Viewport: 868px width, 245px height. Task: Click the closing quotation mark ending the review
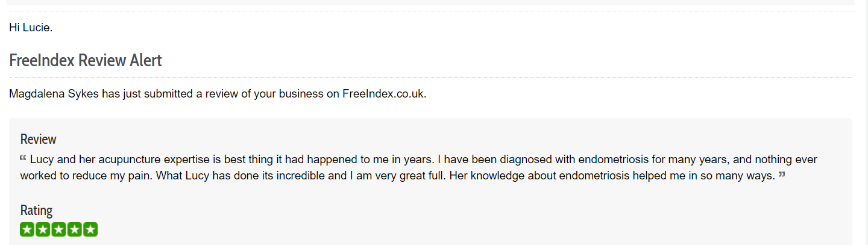coord(782,175)
